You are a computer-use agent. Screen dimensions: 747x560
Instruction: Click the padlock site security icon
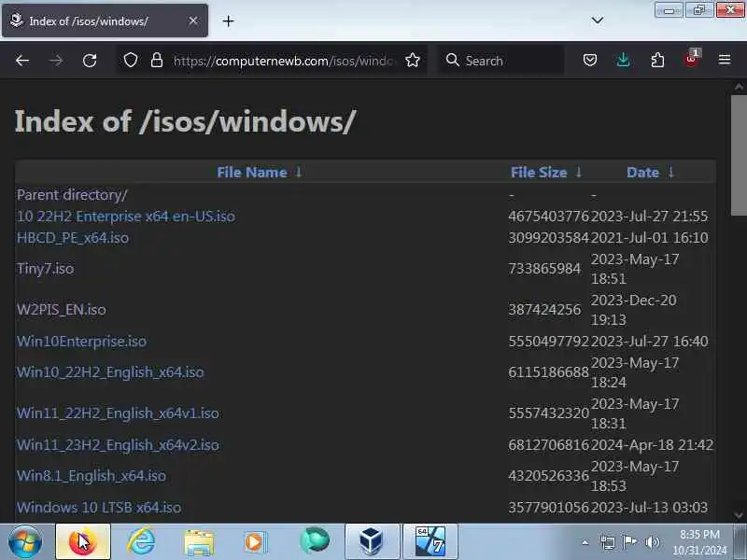(x=157, y=61)
